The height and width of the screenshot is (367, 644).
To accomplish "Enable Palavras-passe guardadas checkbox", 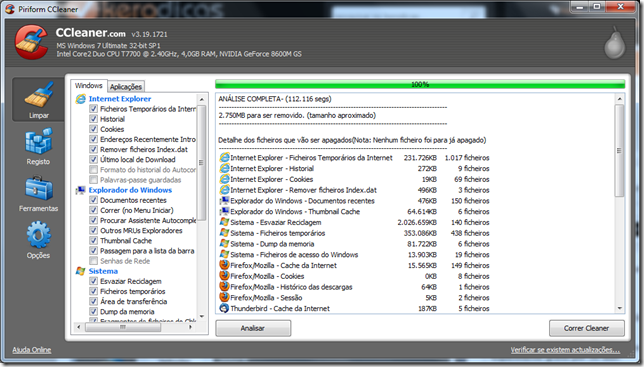I will tap(94, 180).
